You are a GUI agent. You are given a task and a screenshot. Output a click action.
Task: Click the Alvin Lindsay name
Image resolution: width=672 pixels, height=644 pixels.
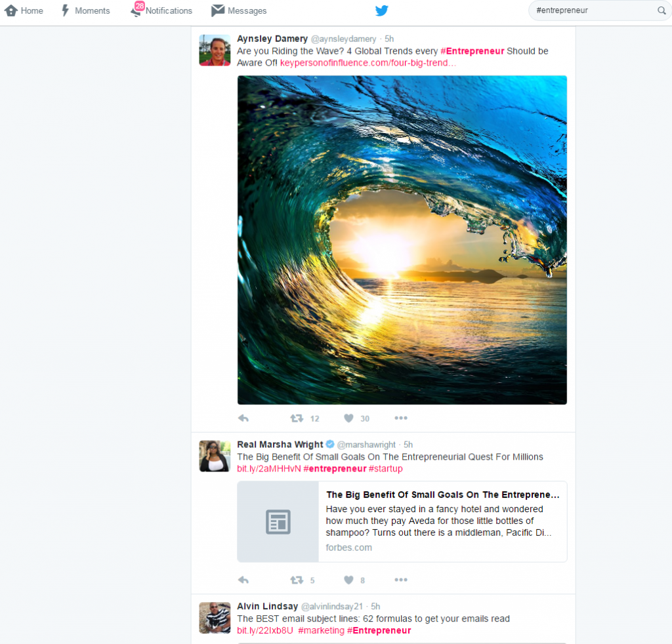pyautogui.click(x=268, y=607)
